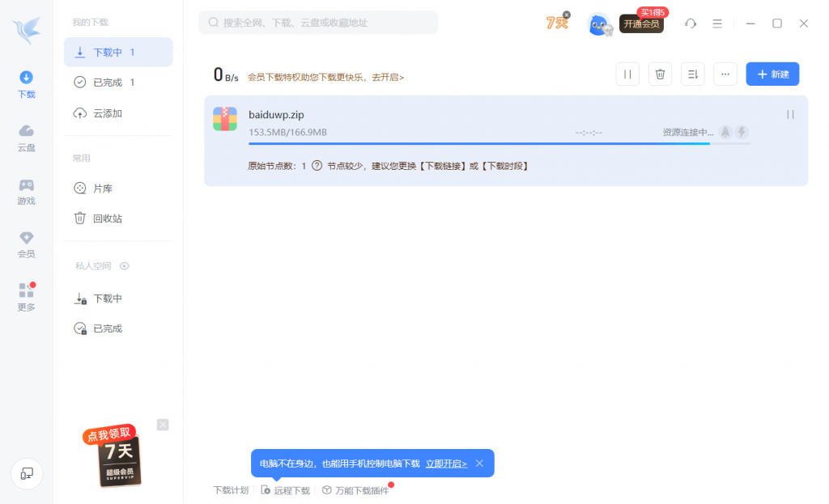829x504 pixels.
Task: Click the baiduwp.zip progress bar
Action: 499,143
